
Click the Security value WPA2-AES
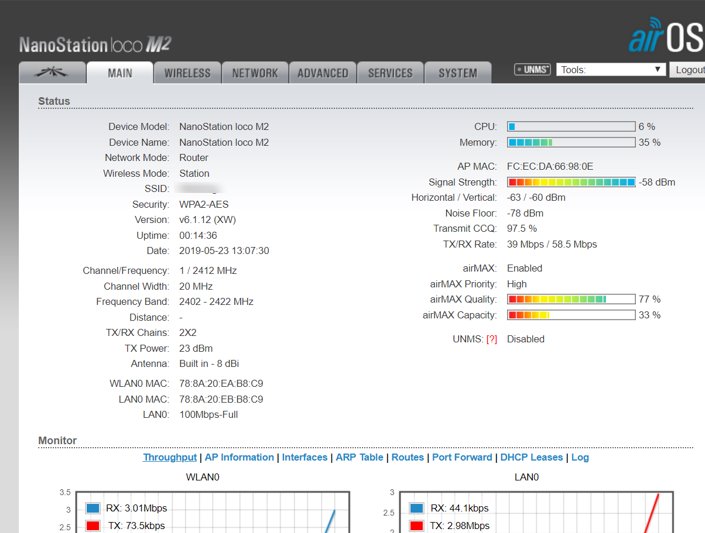coord(204,205)
